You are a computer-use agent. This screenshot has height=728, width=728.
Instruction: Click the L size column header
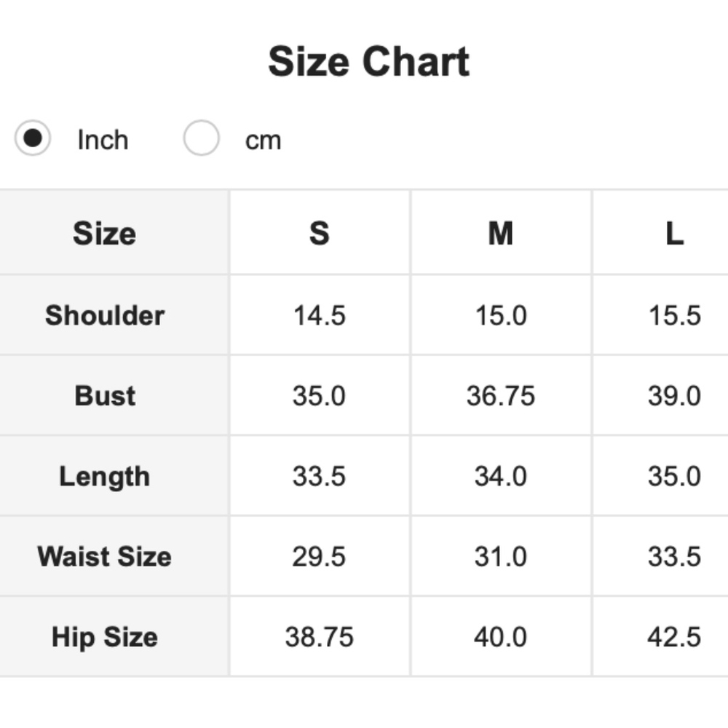click(x=674, y=234)
